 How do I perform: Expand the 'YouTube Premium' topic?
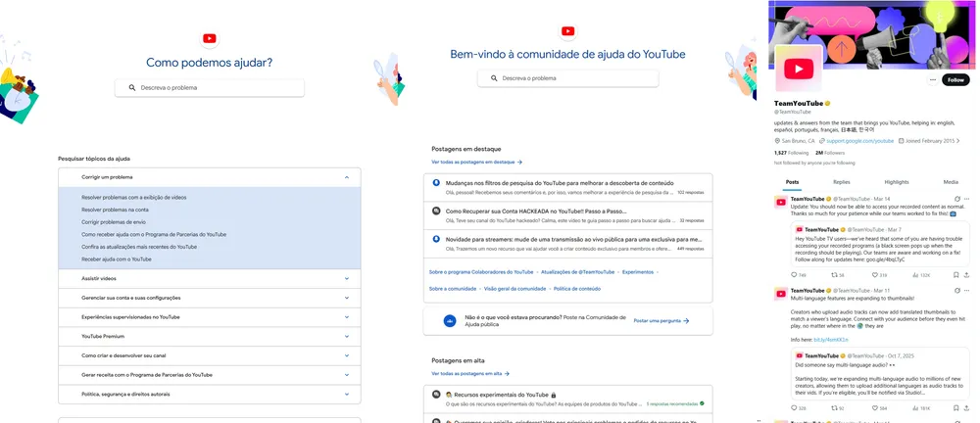(x=347, y=336)
